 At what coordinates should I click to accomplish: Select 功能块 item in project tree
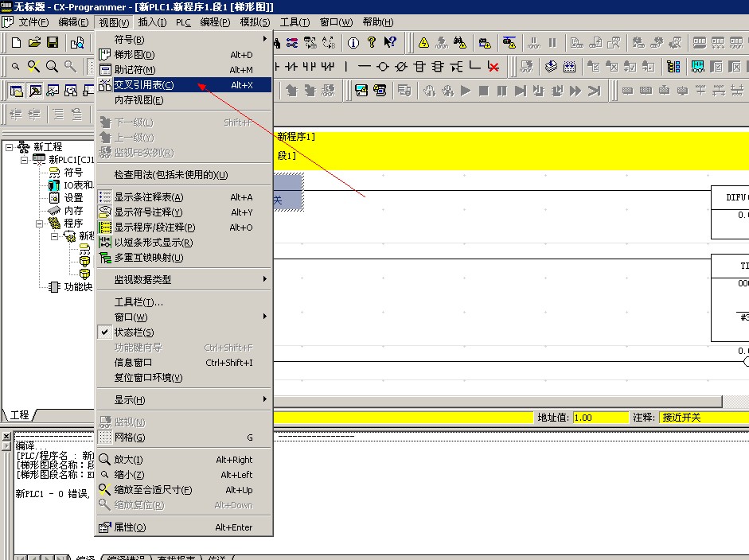click(78, 287)
